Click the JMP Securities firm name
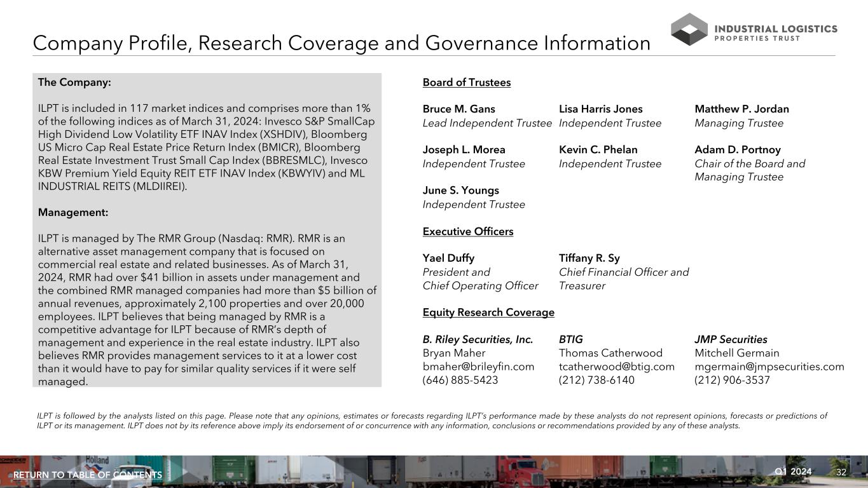The height and width of the screenshot is (488, 868). [x=731, y=340]
